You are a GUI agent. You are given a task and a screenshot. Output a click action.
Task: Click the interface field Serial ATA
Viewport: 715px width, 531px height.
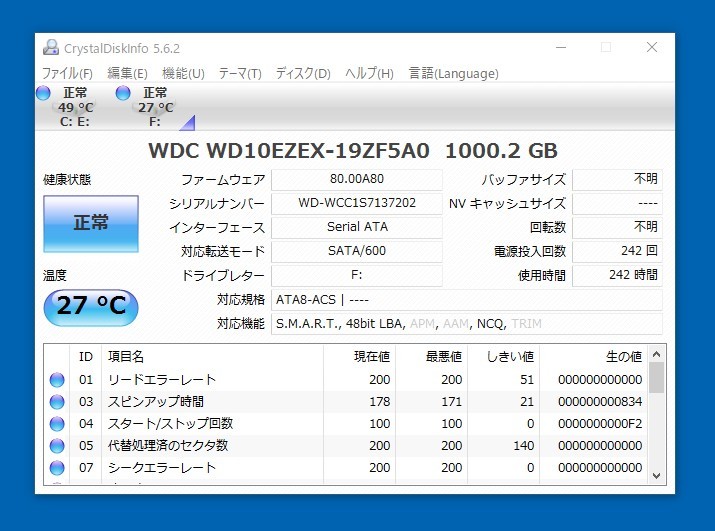click(357, 227)
